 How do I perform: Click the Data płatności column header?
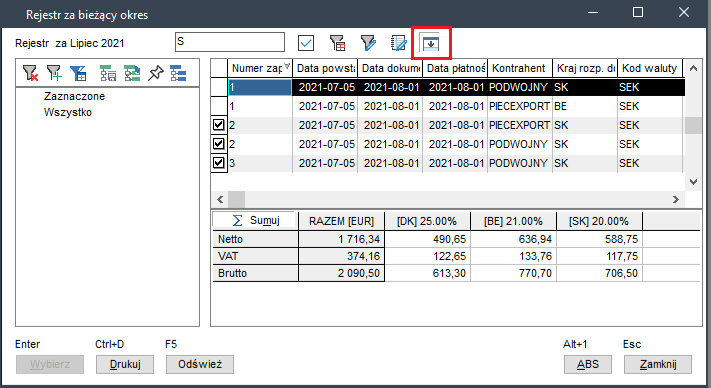click(455, 68)
